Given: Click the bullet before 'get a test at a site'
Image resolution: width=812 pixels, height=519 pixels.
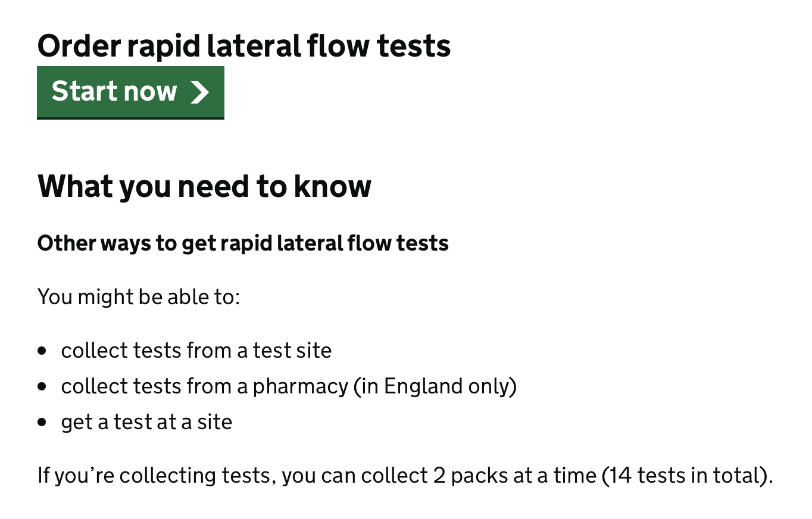Looking at the screenshot, I should 42,423.
